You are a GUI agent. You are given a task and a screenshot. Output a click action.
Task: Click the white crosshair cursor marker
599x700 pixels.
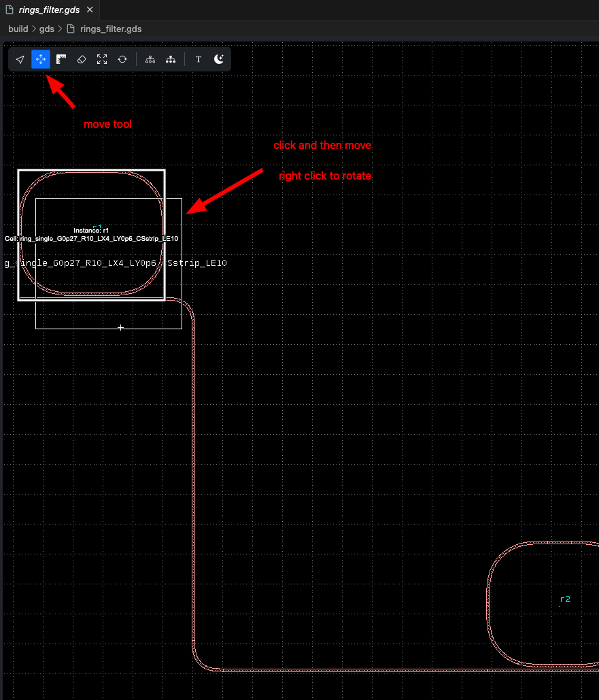(x=120, y=328)
